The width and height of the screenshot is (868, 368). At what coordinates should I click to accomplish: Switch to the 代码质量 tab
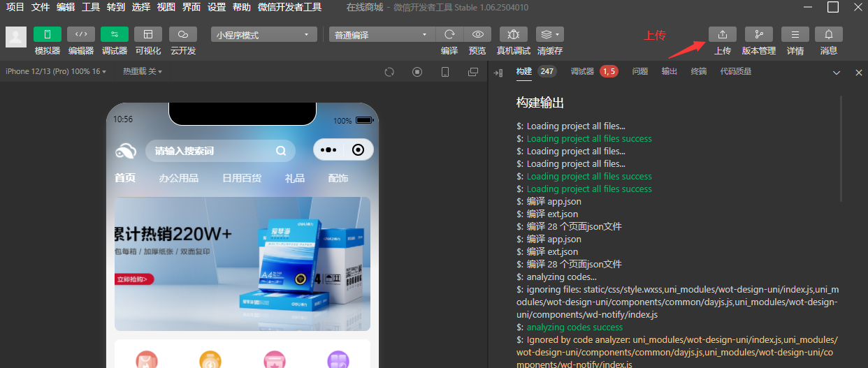pos(736,71)
